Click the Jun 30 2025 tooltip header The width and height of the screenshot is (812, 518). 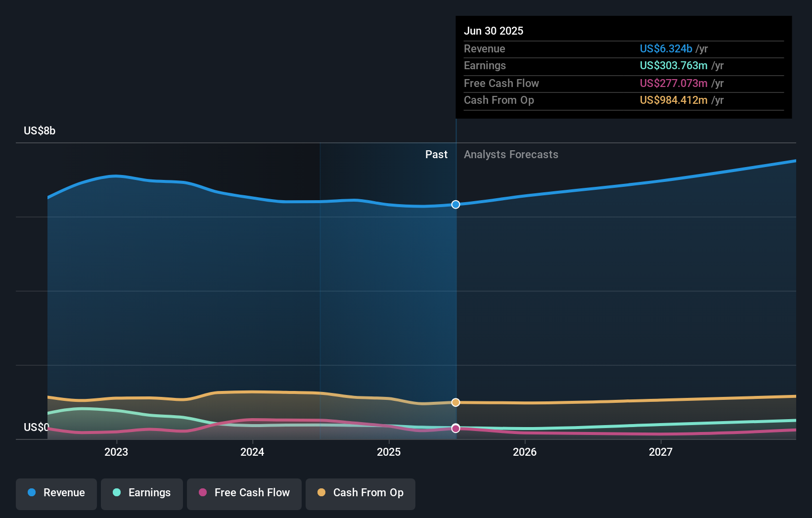pos(494,31)
